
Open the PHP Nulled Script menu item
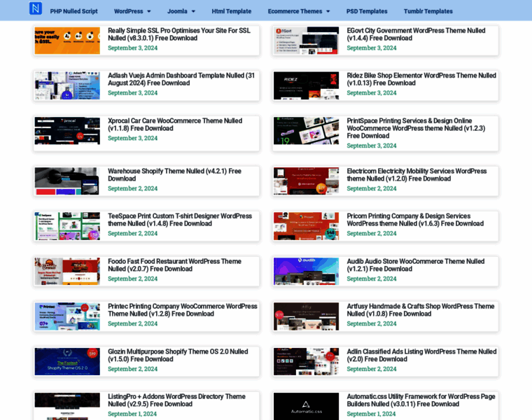point(73,11)
